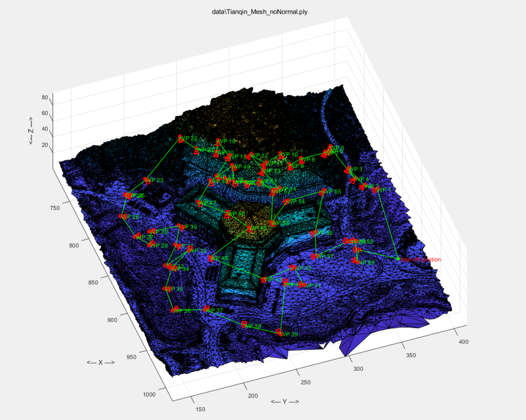Click the green take off position dot

397,259
